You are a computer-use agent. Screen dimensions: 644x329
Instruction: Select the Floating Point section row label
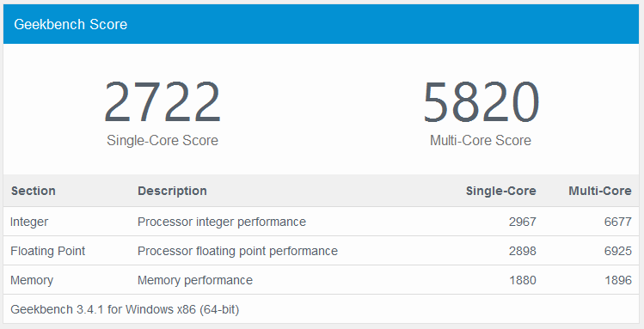(x=47, y=251)
